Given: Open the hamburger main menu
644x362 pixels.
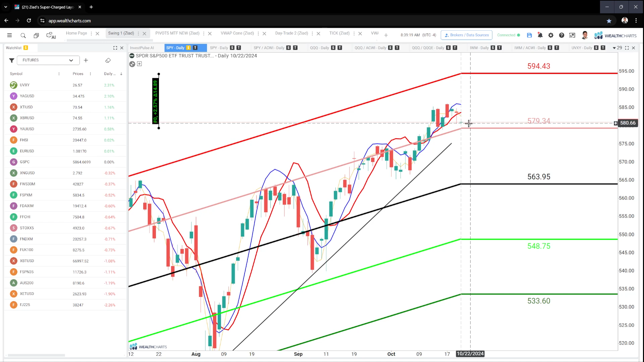Looking at the screenshot, I should coord(9,35).
